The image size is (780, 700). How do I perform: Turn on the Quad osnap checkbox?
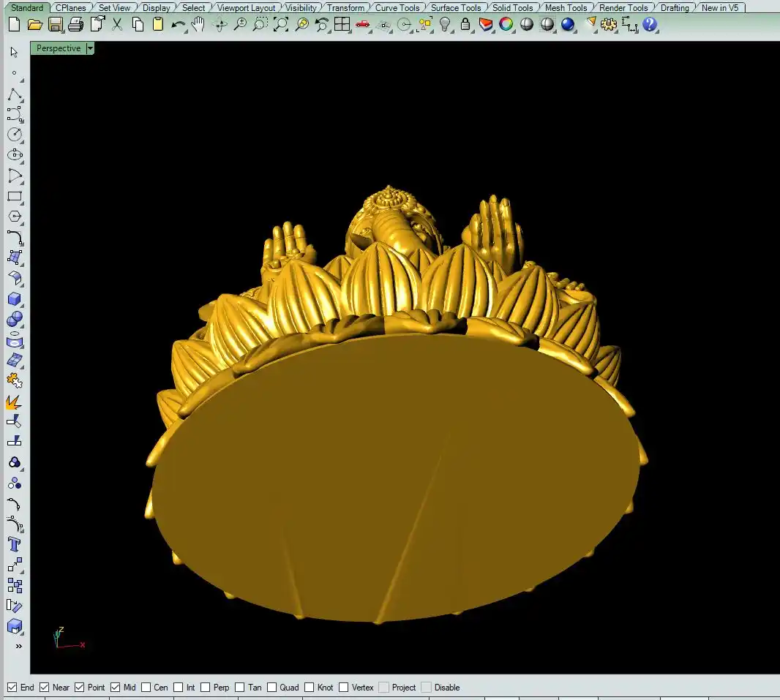pos(272,688)
